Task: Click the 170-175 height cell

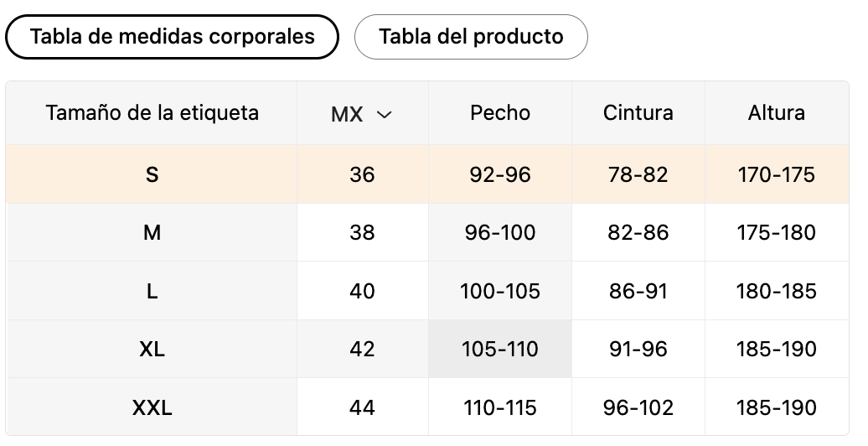Action: tap(777, 174)
